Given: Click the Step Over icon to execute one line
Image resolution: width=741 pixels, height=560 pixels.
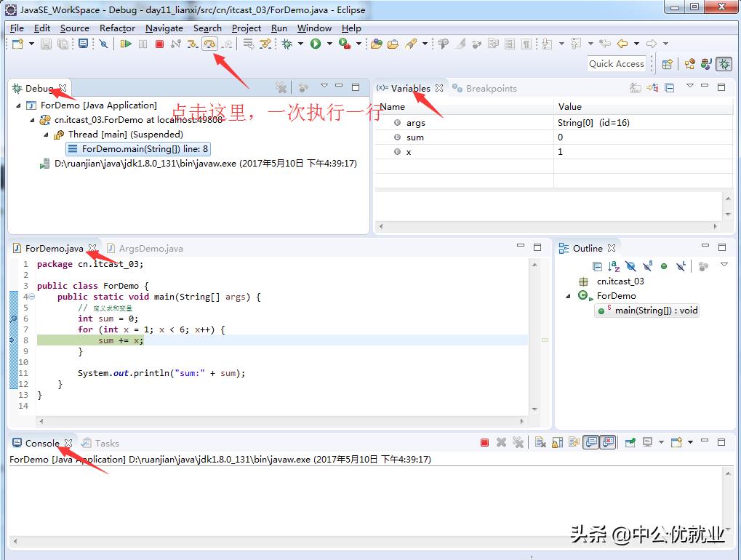Looking at the screenshot, I should [x=209, y=44].
